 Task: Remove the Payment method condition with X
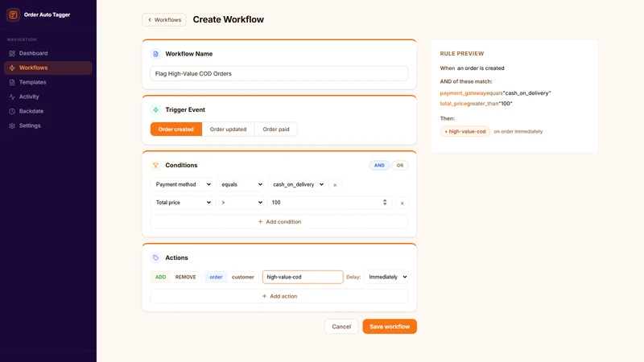pyautogui.click(x=335, y=185)
